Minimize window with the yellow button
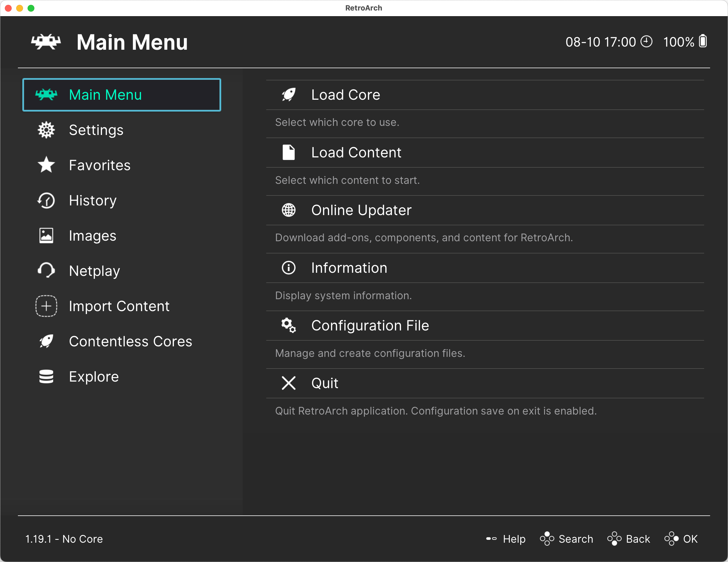This screenshot has height=562, width=728. (x=20, y=8)
